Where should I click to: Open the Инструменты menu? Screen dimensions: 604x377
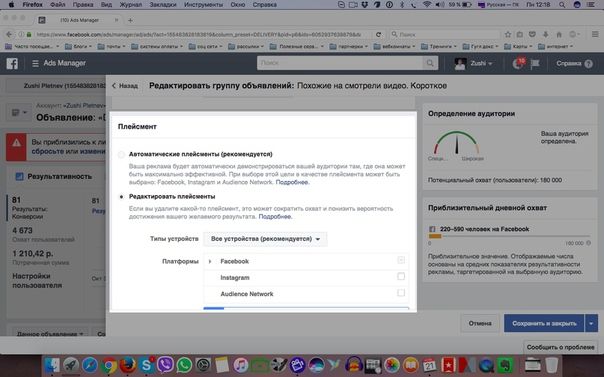[203, 5]
